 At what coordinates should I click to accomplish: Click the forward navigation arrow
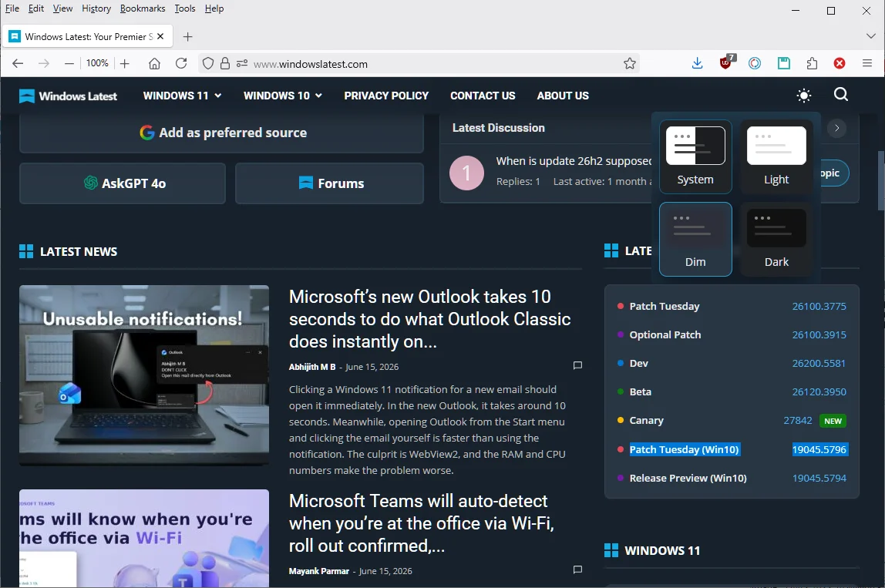click(43, 63)
